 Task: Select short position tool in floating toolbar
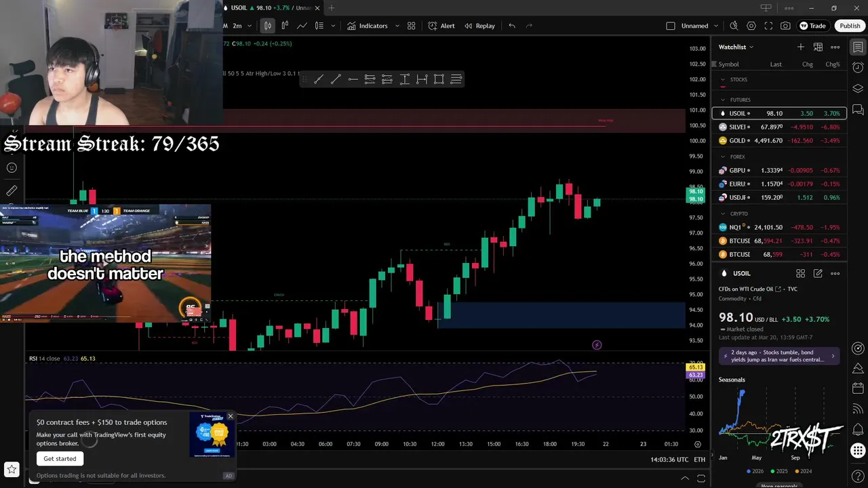tap(387, 79)
